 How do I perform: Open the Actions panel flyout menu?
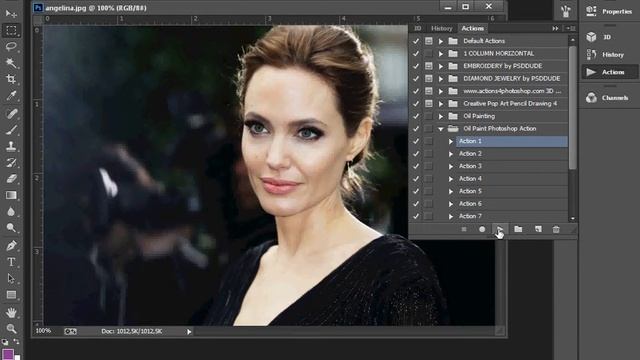tap(570, 28)
